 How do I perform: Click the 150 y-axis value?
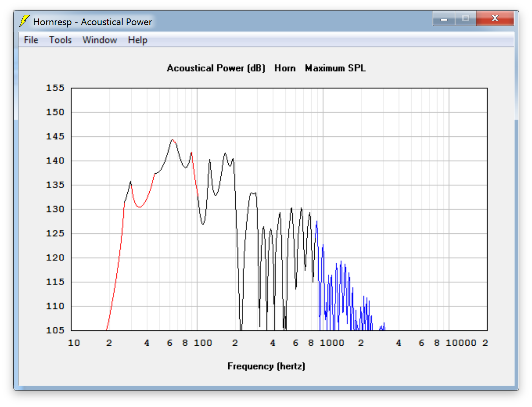click(x=55, y=112)
